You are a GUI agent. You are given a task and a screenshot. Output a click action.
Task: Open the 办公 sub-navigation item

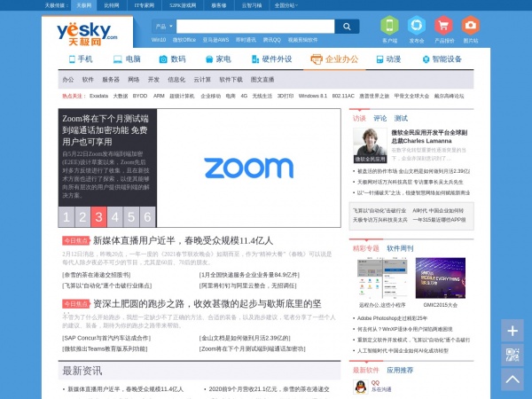[x=68, y=80]
